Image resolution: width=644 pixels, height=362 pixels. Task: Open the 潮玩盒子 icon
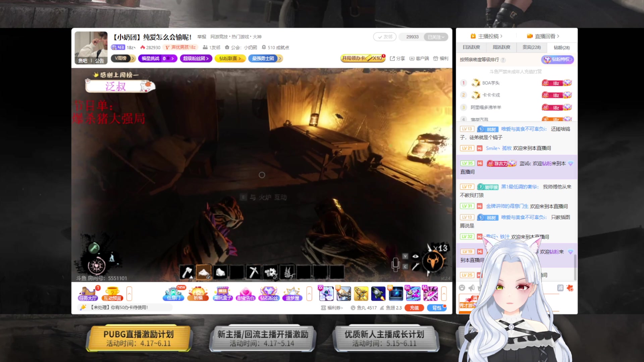click(223, 293)
